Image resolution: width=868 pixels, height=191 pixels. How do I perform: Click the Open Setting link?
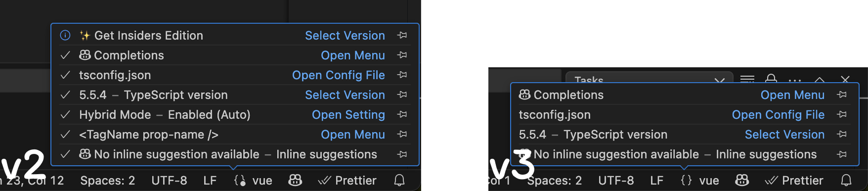coord(348,114)
